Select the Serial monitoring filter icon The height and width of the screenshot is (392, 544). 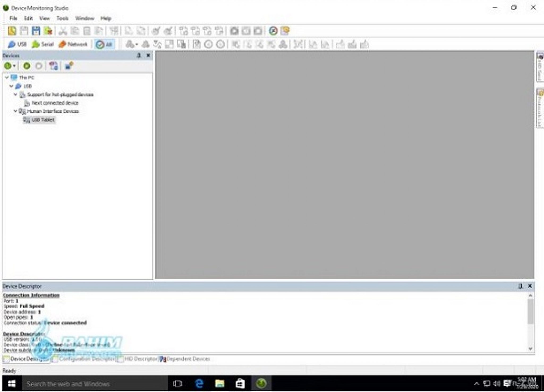pyautogui.click(x=42, y=44)
